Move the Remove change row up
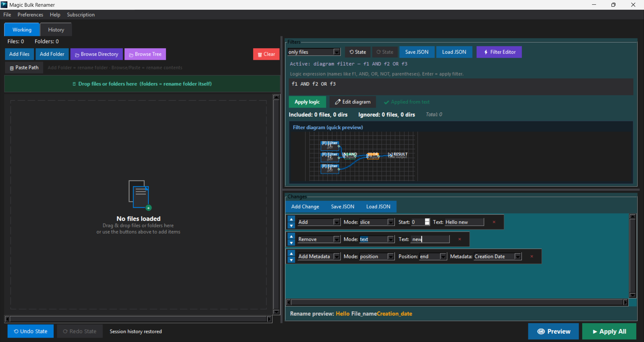644x342 pixels. click(x=291, y=236)
